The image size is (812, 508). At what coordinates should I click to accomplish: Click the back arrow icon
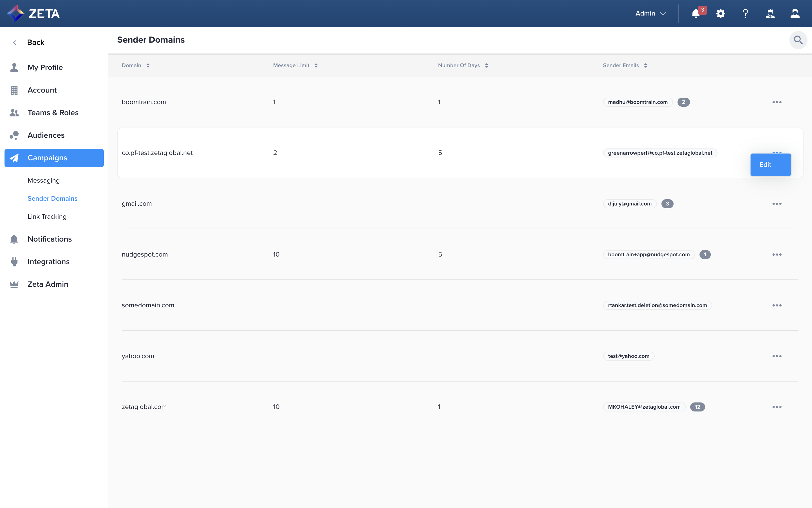(x=14, y=42)
